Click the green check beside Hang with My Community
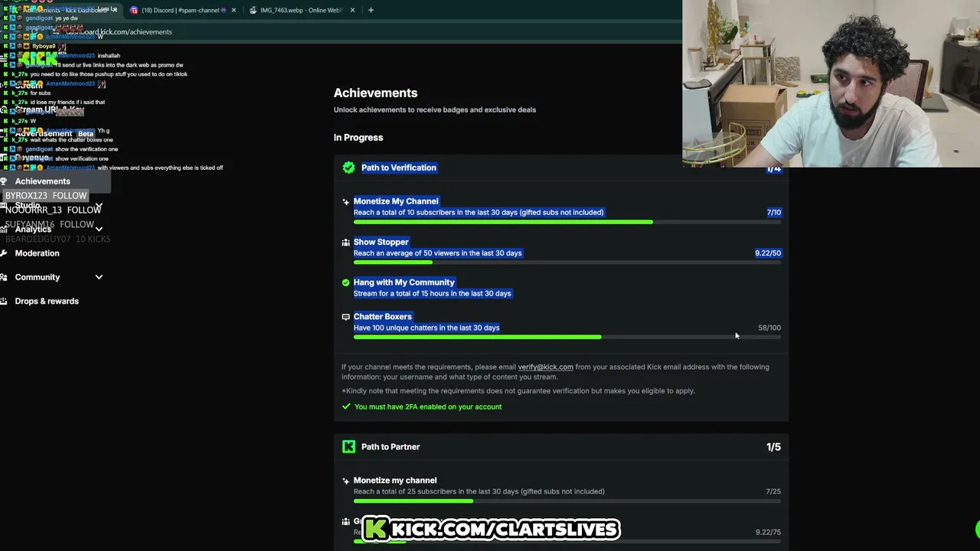 (345, 282)
